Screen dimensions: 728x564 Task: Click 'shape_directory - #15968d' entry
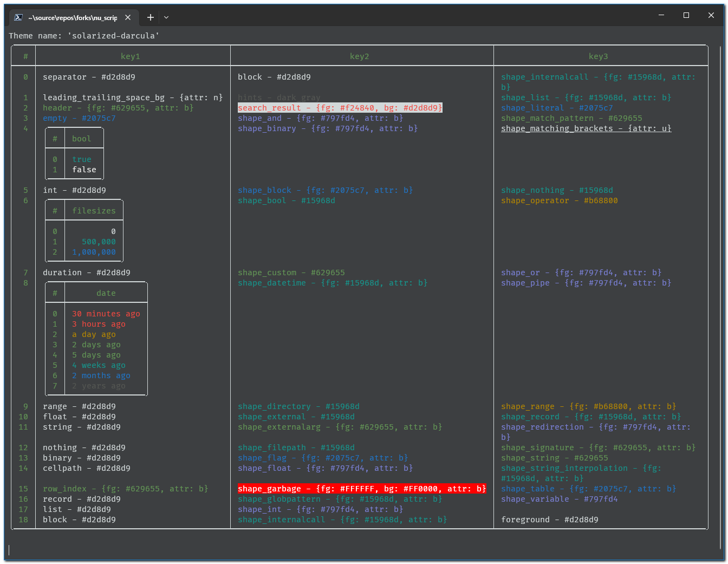[298, 406]
